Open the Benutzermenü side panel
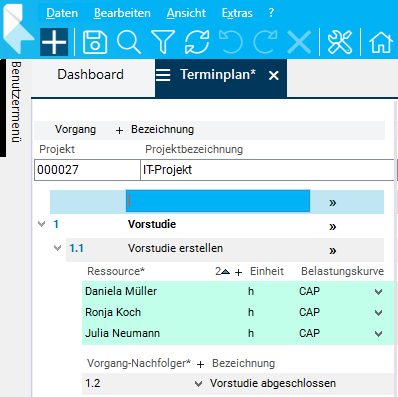This screenshot has height=397, width=398. [16, 102]
